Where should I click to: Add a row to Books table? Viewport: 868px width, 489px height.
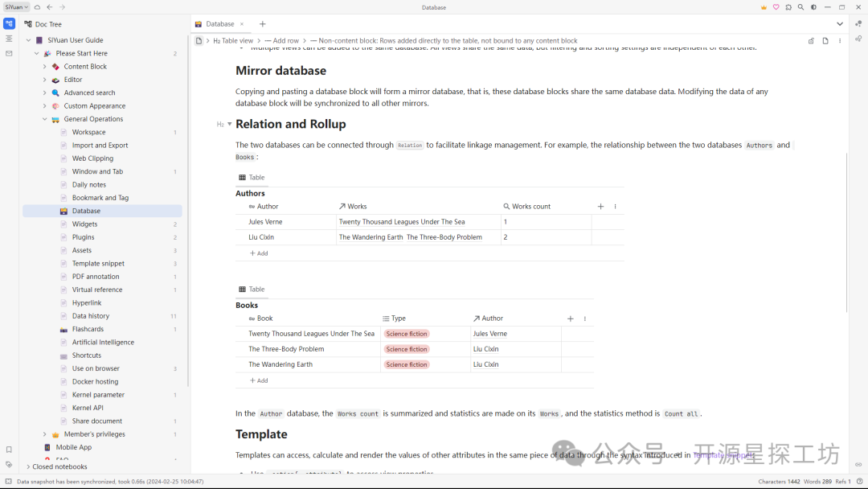pyautogui.click(x=259, y=380)
